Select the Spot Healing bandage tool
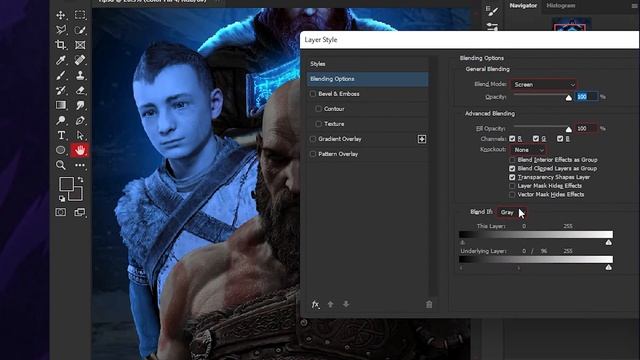The image size is (640, 360). (80, 60)
